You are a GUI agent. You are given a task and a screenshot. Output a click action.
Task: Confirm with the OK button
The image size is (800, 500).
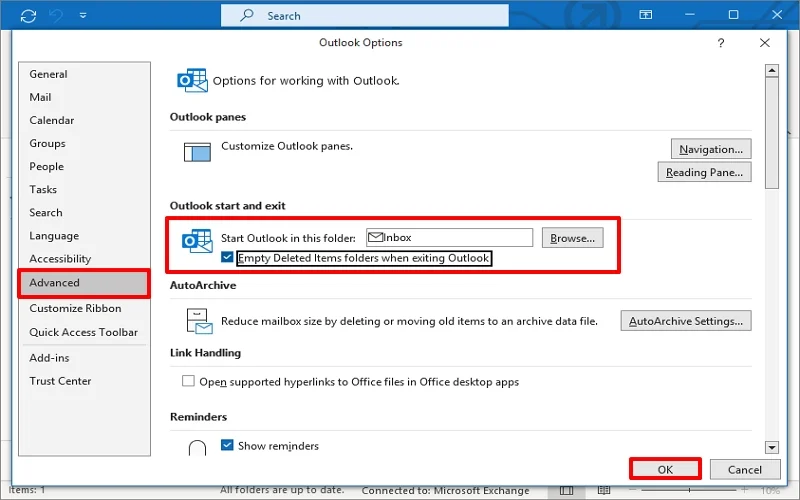[x=665, y=469]
